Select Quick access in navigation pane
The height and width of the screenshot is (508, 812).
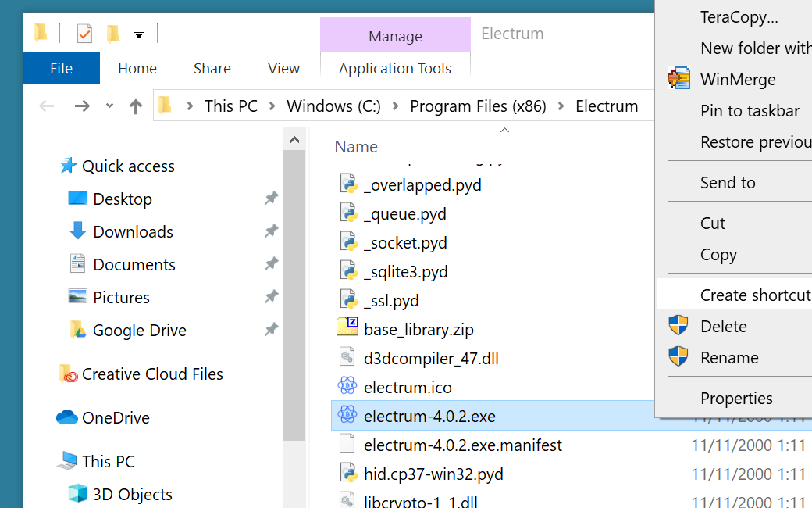[128, 166]
